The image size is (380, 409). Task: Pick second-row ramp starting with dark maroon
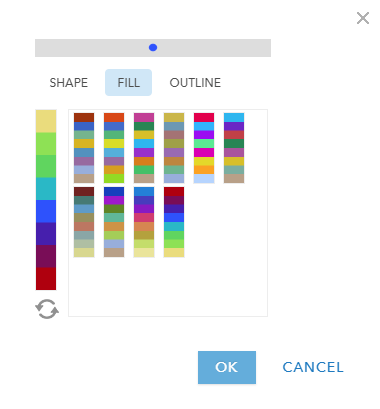pyautogui.click(x=84, y=222)
